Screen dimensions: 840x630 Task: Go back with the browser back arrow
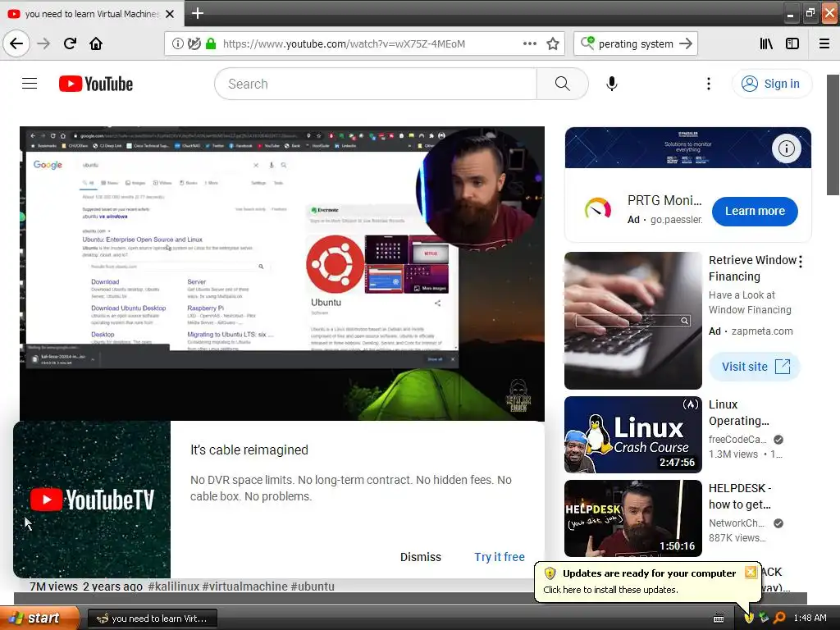[16, 43]
